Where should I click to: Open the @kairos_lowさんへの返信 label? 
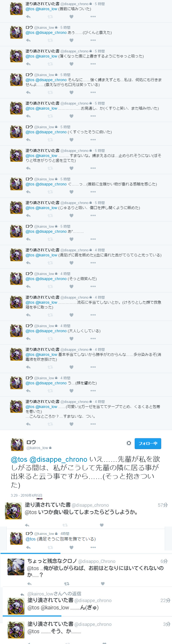pyautogui.click(x=54, y=594)
